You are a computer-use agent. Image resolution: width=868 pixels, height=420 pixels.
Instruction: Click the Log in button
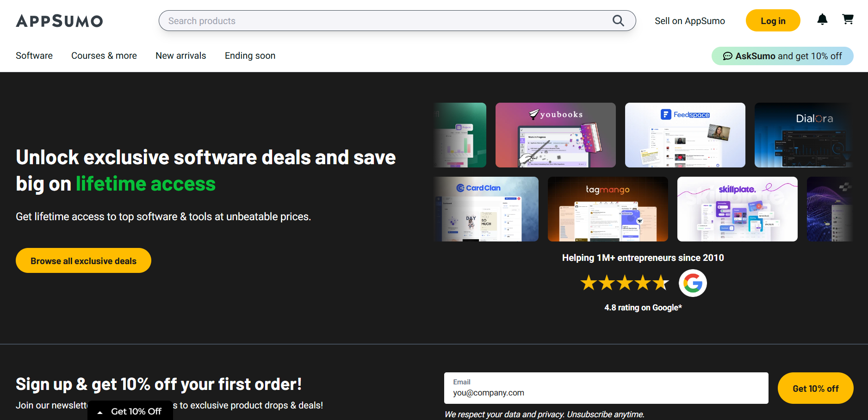(x=773, y=21)
